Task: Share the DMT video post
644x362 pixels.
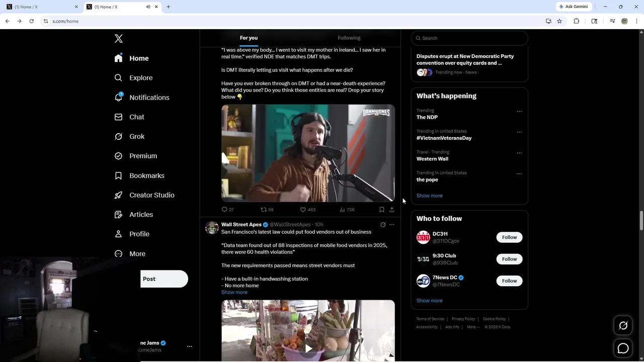Action: [392, 210]
